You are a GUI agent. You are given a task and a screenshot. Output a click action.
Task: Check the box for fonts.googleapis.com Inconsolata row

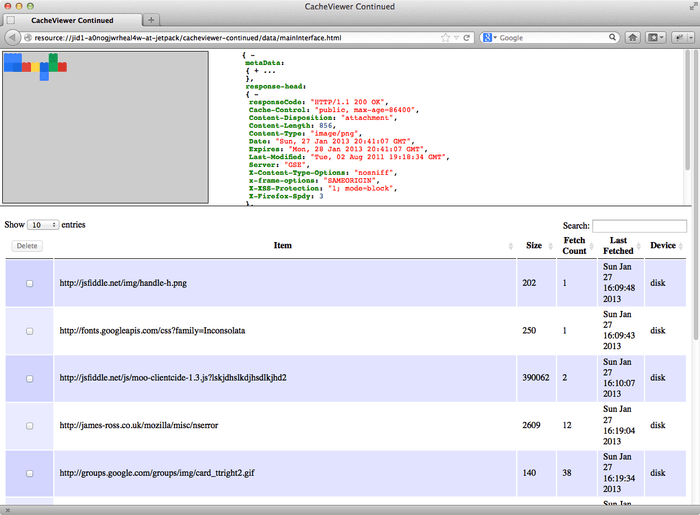tap(29, 331)
